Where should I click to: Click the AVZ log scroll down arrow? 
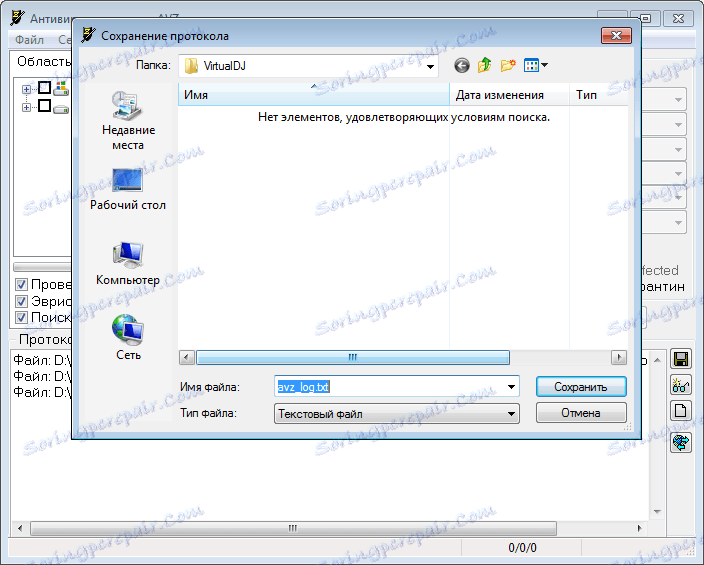pos(657,512)
